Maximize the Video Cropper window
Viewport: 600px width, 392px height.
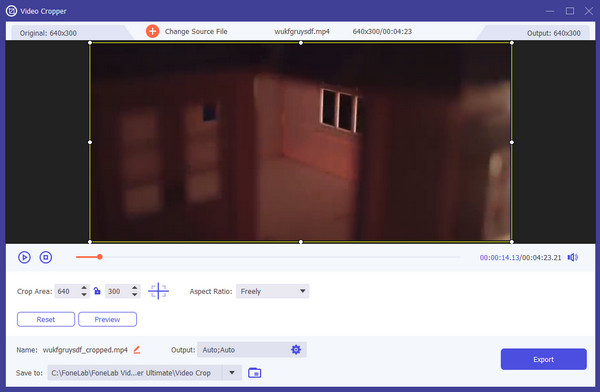pyautogui.click(x=570, y=11)
